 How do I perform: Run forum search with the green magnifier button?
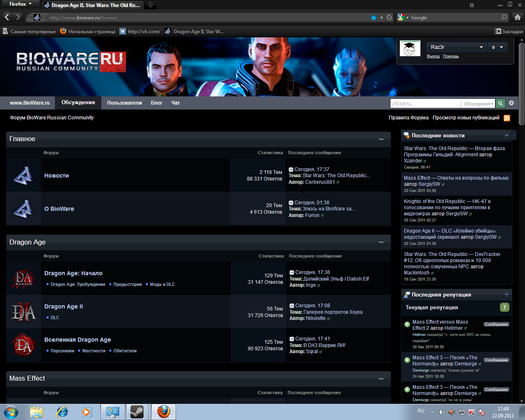[x=500, y=103]
